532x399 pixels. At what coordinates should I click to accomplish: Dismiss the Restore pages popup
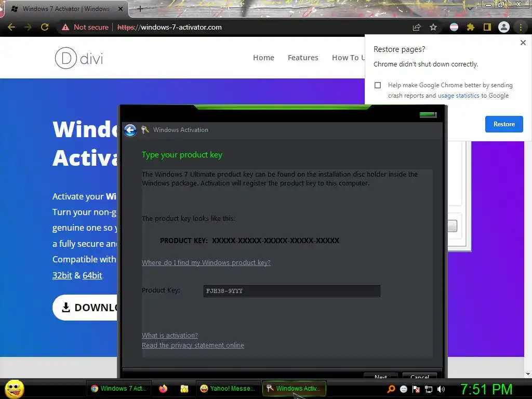click(x=523, y=43)
